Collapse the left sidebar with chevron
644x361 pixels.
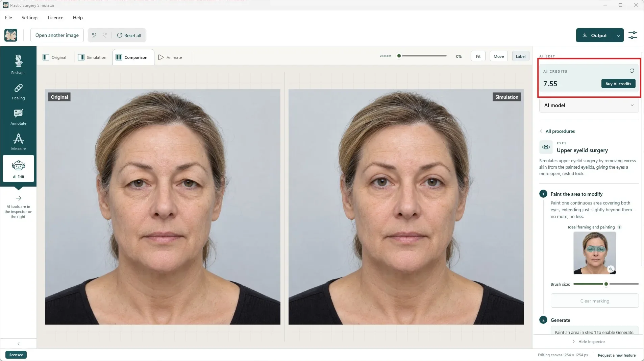18,344
